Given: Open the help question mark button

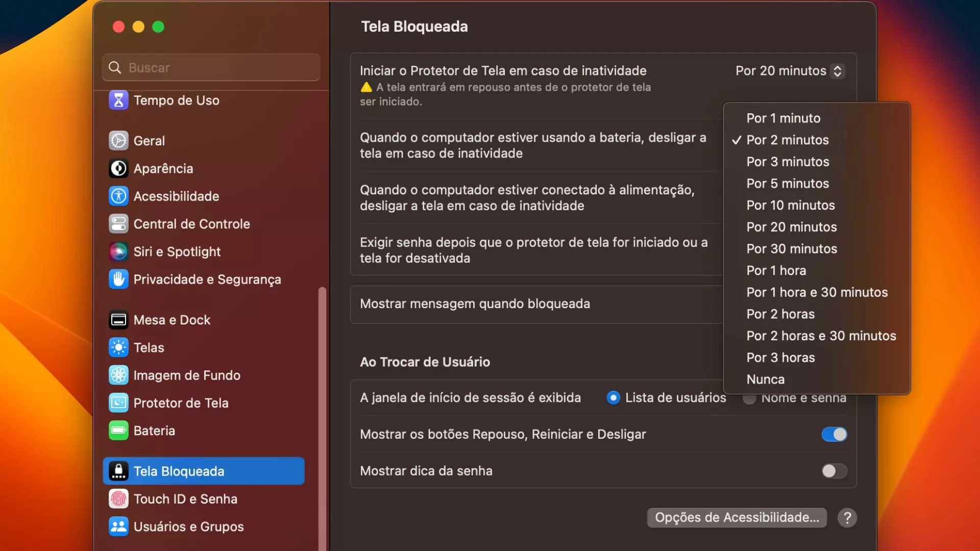Looking at the screenshot, I should (847, 517).
